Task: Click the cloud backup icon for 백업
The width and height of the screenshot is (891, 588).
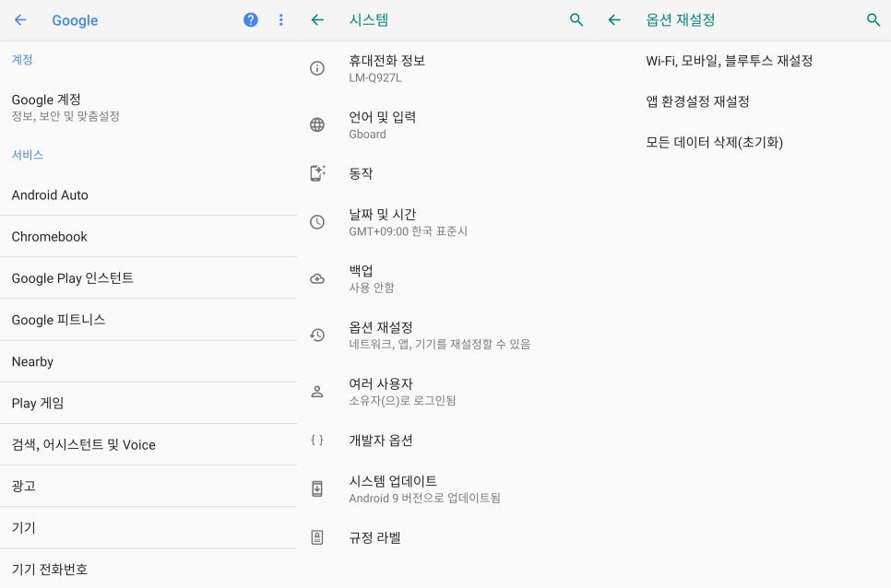Action: coord(317,278)
